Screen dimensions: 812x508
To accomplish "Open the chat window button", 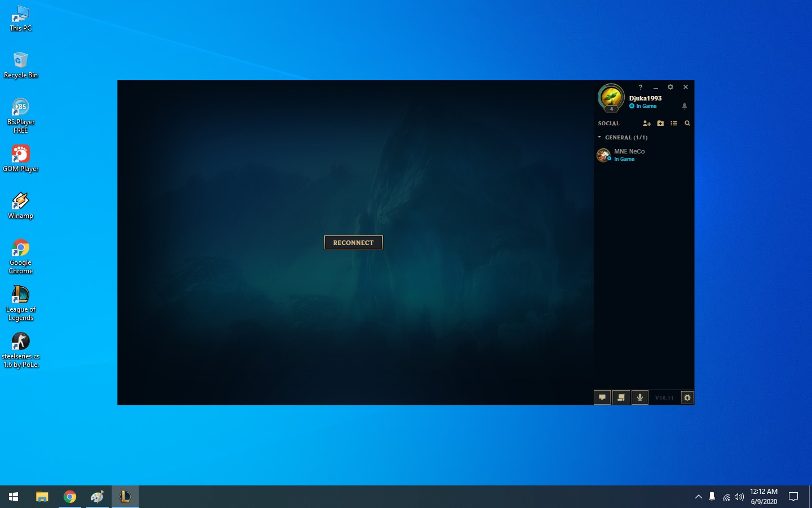I will pos(602,397).
